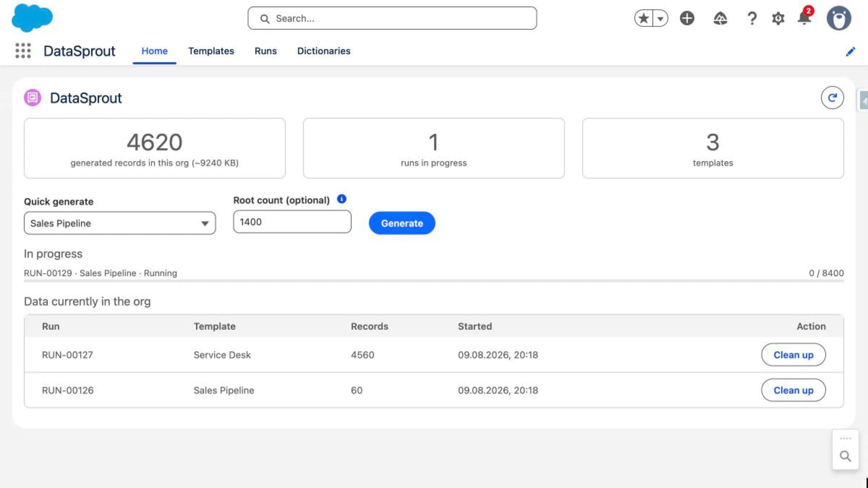
Task: Click the Root count info icon
Action: point(341,199)
